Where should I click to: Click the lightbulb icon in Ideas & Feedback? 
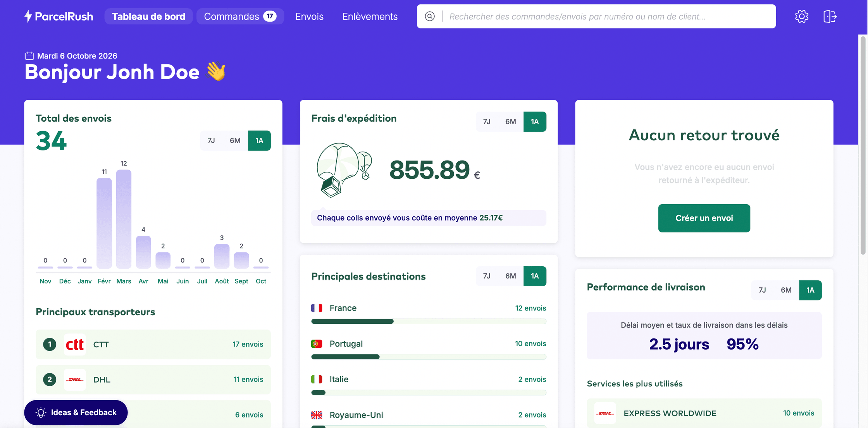(41, 412)
